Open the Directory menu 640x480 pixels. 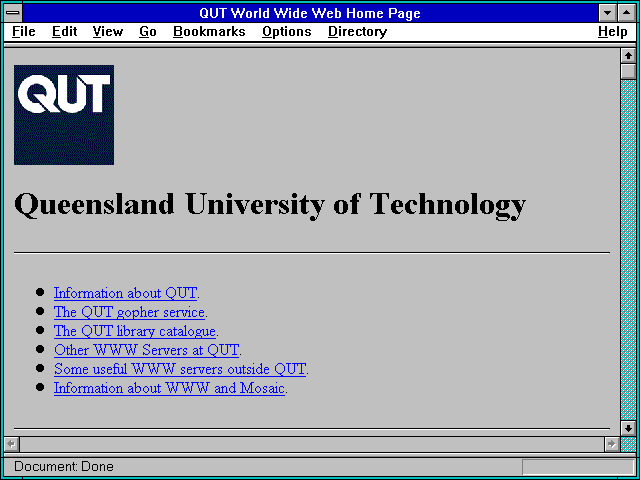pyautogui.click(x=358, y=32)
